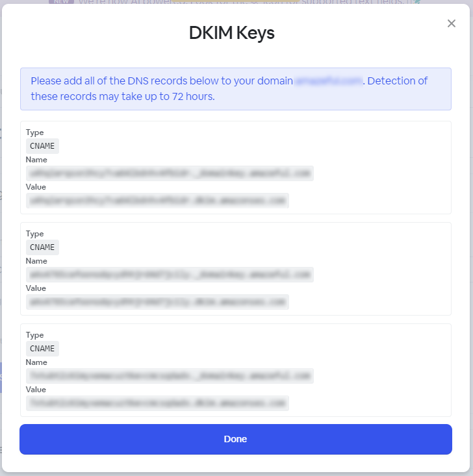Select the first record's Name field value
This screenshot has height=476, width=473.
(x=170, y=173)
